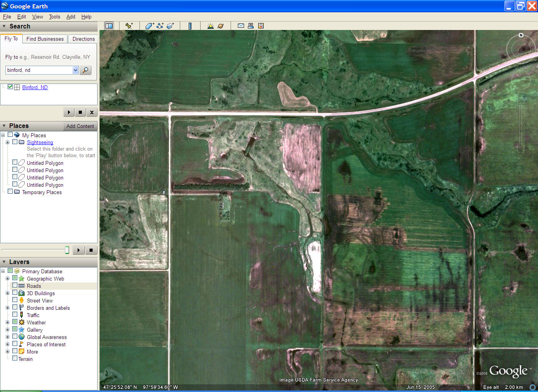This screenshot has width=538, height=392.
Task: Email the current view
Action: pyautogui.click(x=241, y=26)
